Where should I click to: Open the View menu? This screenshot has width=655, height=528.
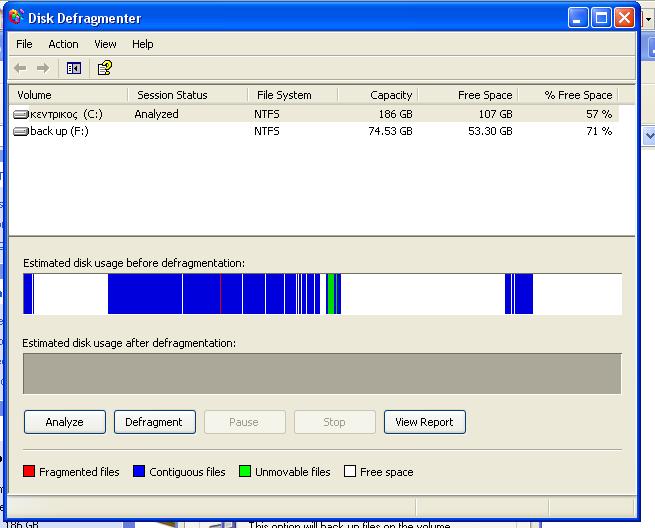tap(105, 44)
